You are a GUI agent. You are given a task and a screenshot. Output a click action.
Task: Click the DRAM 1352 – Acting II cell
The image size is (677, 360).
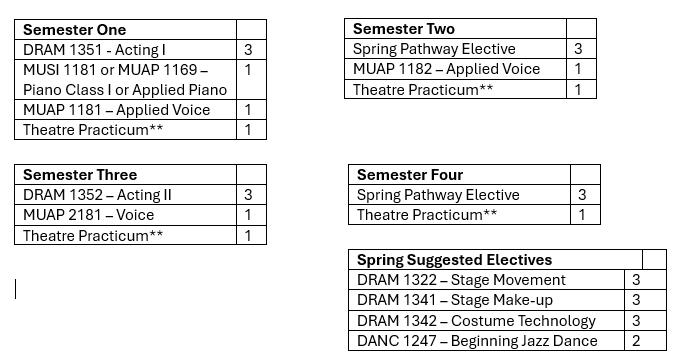(126, 195)
